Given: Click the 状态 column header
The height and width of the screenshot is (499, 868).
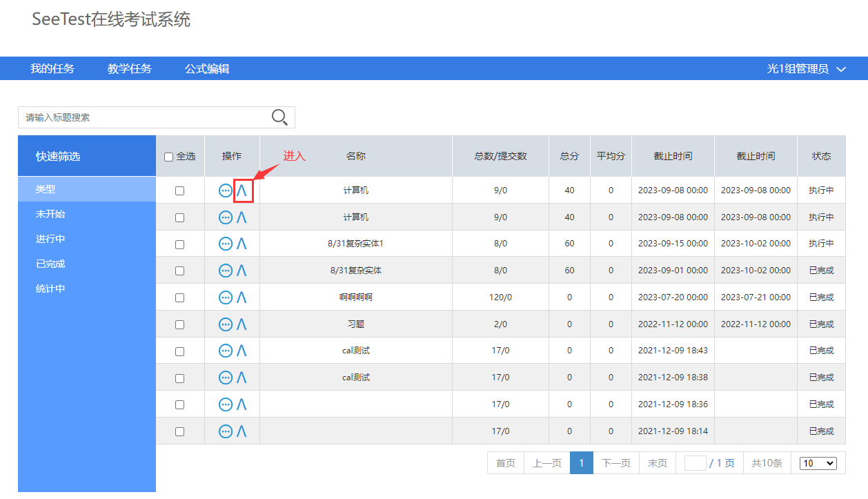Looking at the screenshot, I should tap(822, 156).
